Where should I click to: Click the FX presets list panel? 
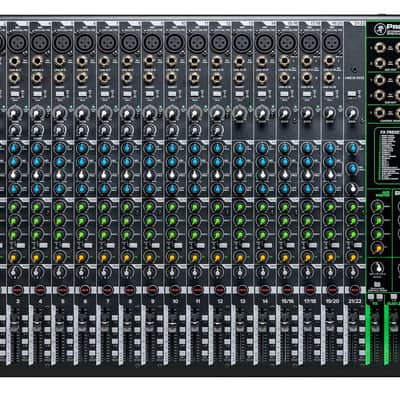pos(387,155)
